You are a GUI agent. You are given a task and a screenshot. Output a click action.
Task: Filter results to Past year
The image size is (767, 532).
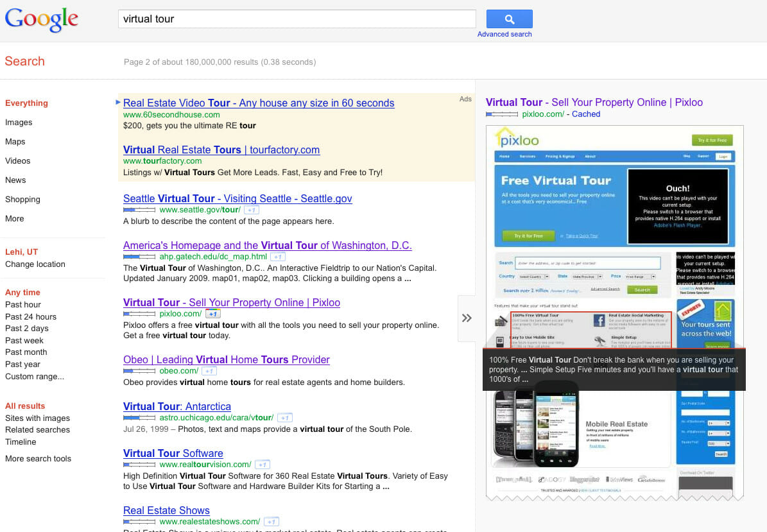(22, 365)
